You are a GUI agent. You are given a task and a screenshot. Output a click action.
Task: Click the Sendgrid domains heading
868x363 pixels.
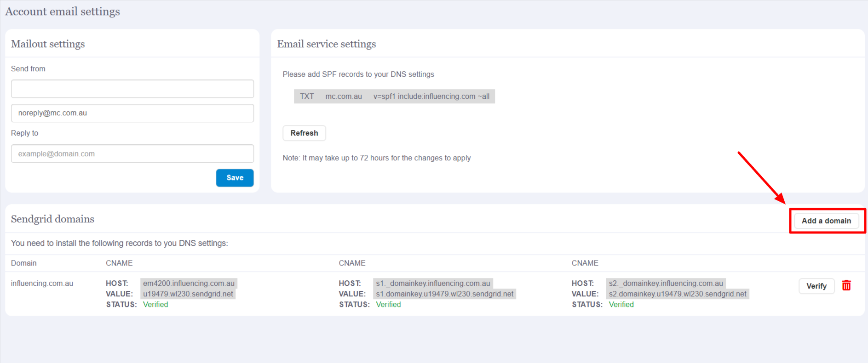[52, 219]
